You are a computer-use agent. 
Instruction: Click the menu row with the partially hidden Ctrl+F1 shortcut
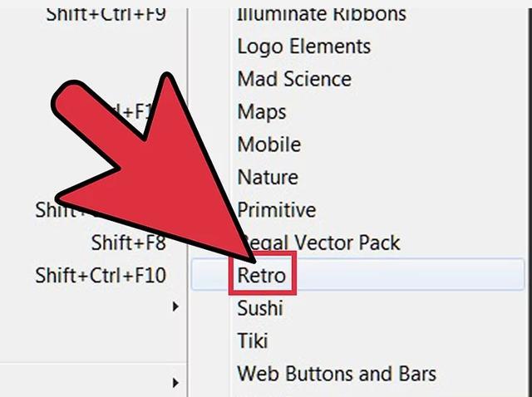point(93,111)
